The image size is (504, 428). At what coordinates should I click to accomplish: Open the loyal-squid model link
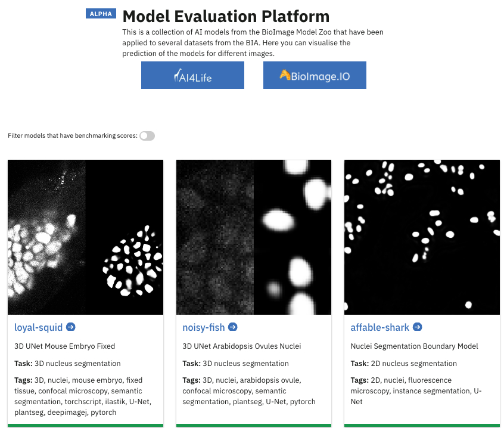(x=38, y=327)
